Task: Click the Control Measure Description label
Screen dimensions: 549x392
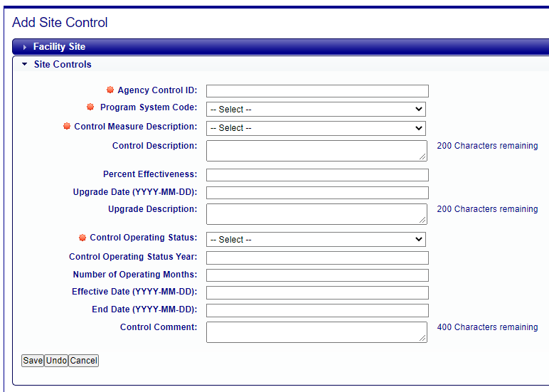Action: coord(136,127)
